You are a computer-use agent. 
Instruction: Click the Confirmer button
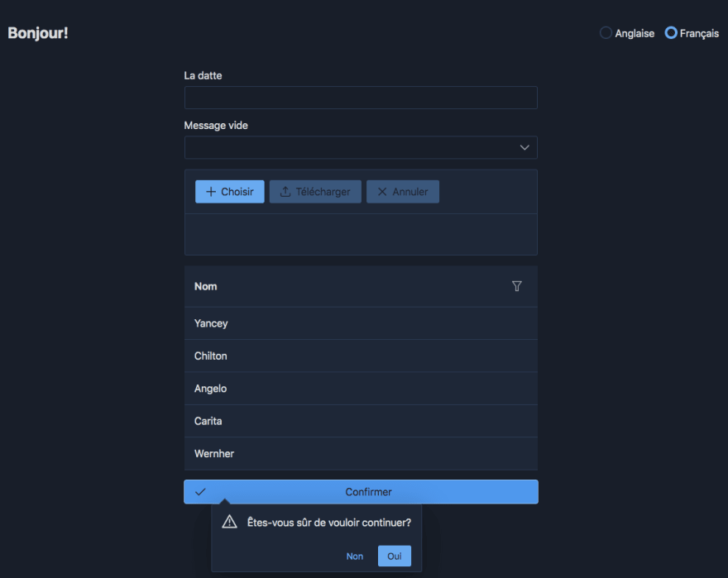361,492
